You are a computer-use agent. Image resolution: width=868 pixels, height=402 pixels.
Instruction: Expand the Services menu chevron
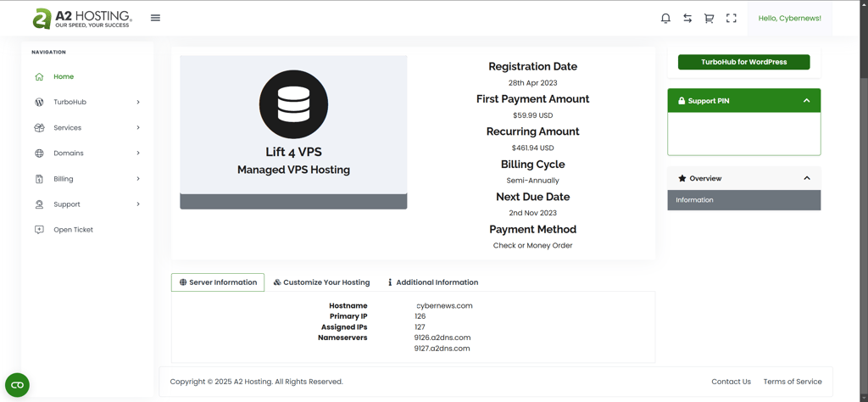tap(138, 127)
